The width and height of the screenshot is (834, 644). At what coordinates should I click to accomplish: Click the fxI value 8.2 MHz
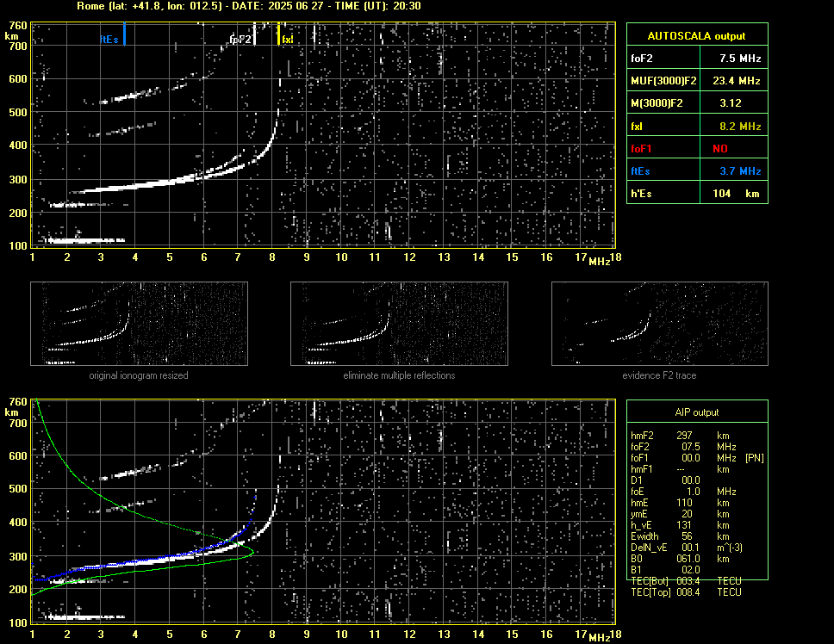740,127
